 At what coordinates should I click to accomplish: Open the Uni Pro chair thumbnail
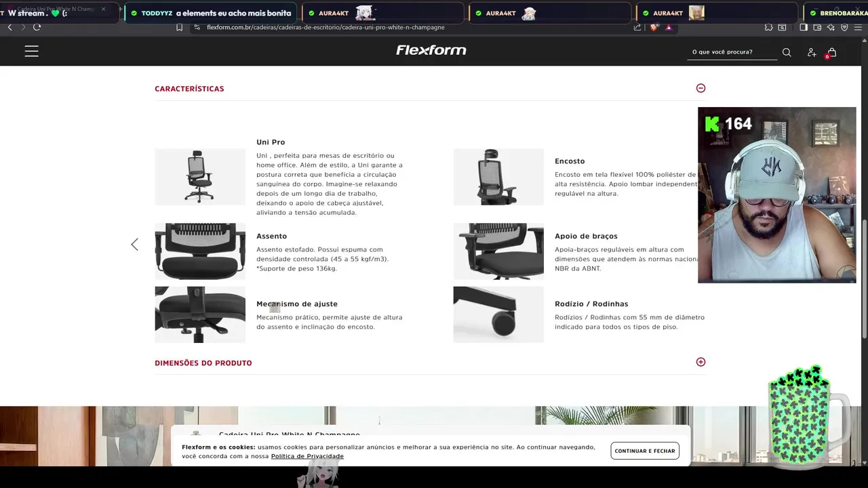(200, 177)
